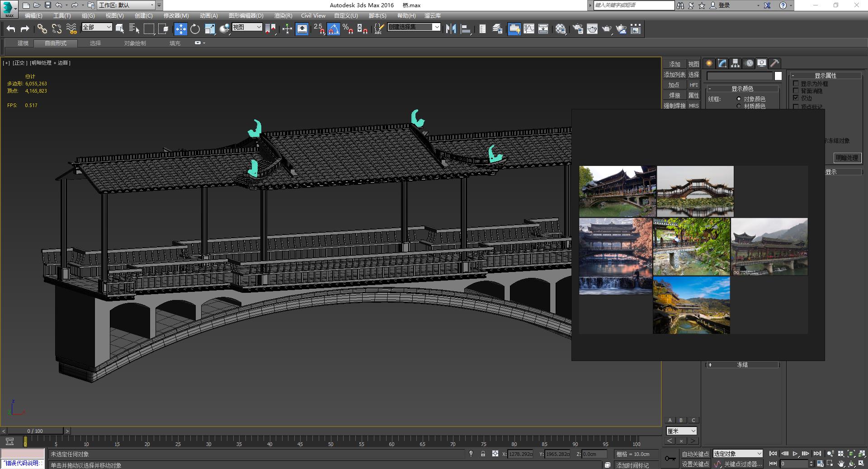Switch to the Utilities hammer panel
Viewport: 868px width, 469px height.
click(x=774, y=63)
